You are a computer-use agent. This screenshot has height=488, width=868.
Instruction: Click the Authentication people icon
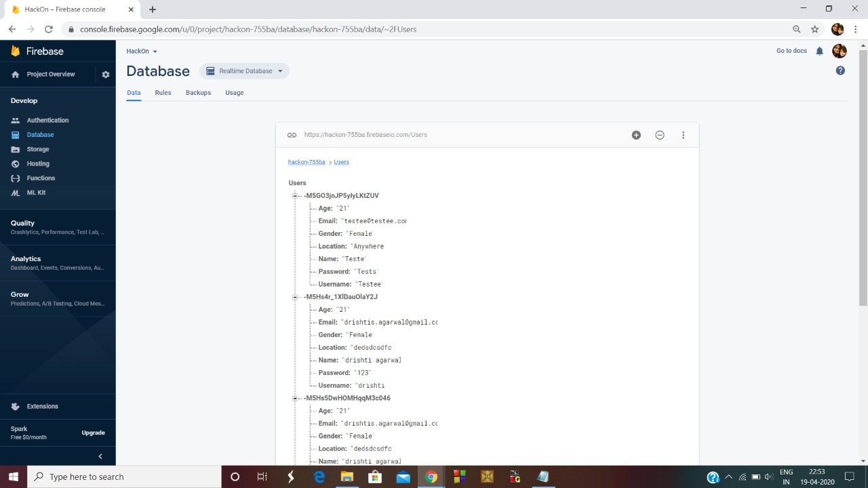coord(16,121)
